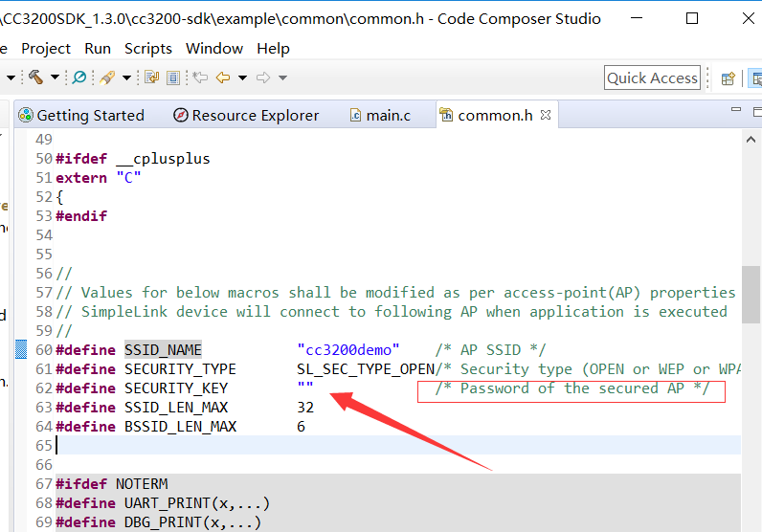
Task: Open the Run menu
Action: pos(98,49)
